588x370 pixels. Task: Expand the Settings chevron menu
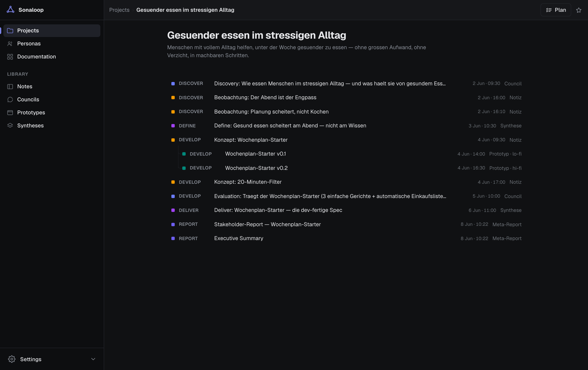[93, 359]
